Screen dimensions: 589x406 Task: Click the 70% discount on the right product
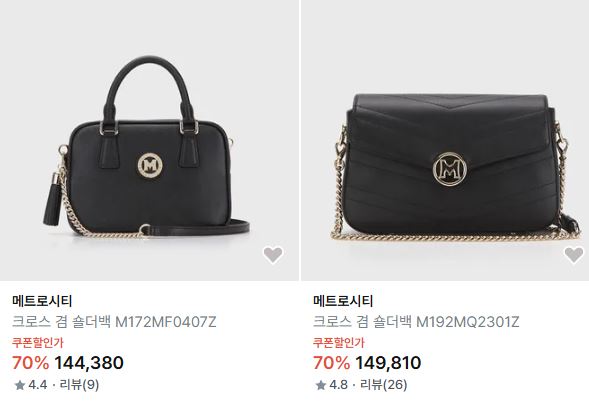tap(331, 363)
